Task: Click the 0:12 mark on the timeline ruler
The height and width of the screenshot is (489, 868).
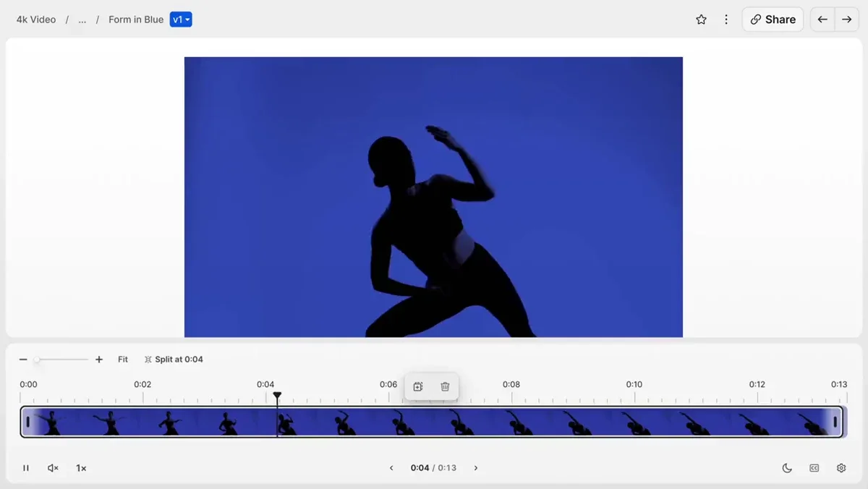Action: pyautogui.click(x=757, y=385)
